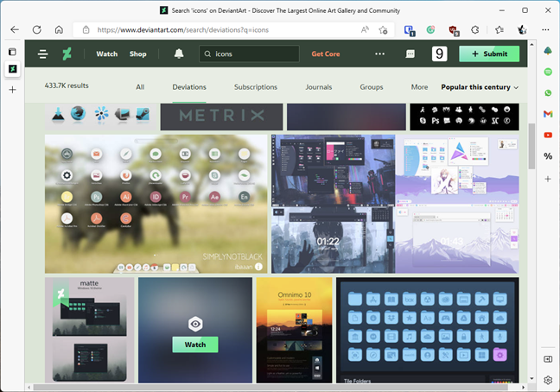The image size is (560, 392).
Task: Select the Groups tab
Action: [x=372, y=87]
